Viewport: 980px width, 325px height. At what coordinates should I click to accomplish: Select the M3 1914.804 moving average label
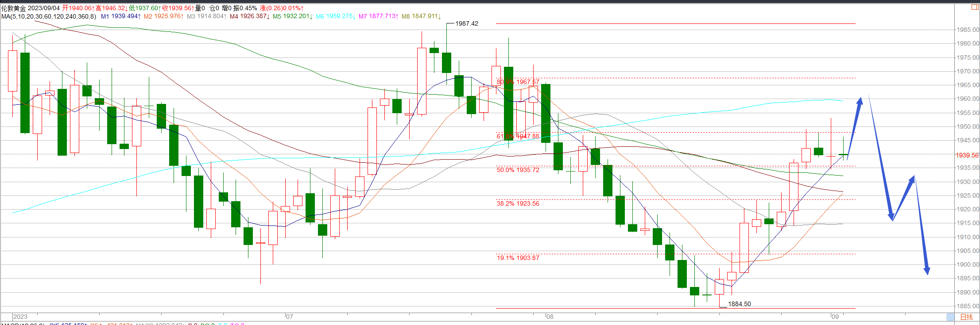click(x=207, y=16)
